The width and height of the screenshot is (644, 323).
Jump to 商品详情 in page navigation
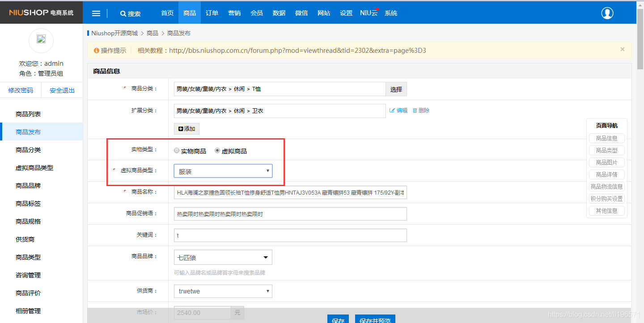coord(607,174)
